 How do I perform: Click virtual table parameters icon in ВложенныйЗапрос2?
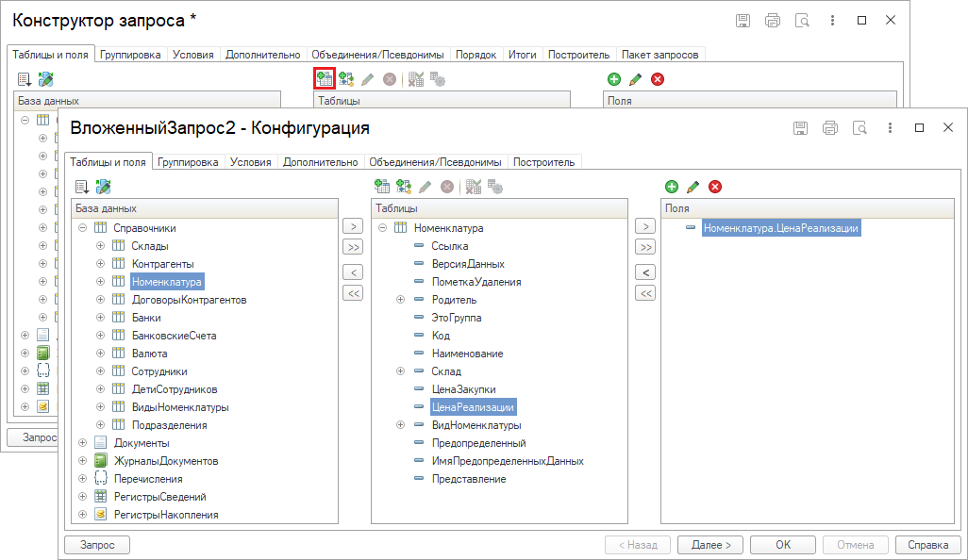[x=495, y=187]
